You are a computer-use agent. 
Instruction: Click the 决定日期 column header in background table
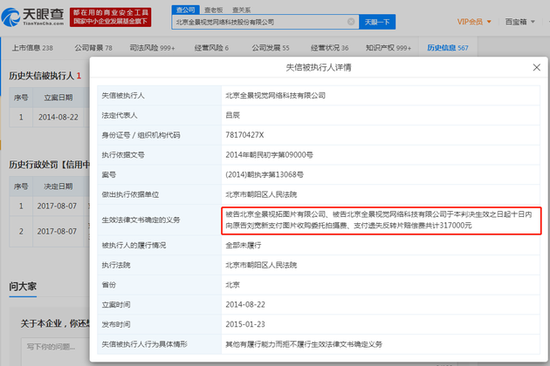pos(58,186)
